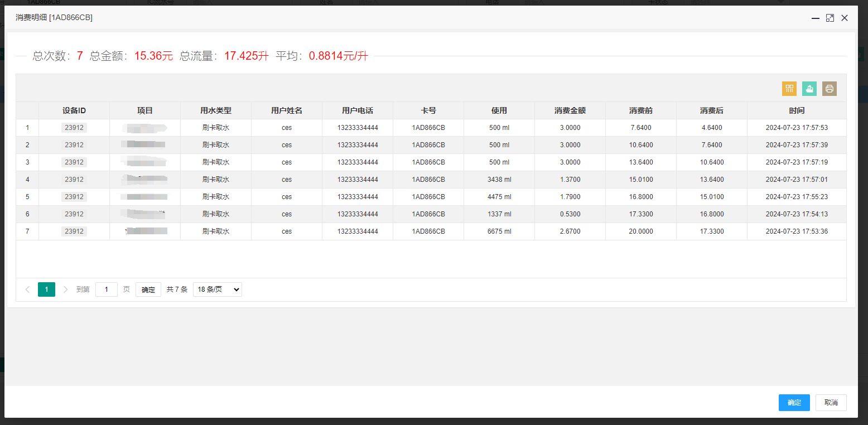Click the 卡号 column header
This screenshot has height=425, width=868.
tap(428, 110)
